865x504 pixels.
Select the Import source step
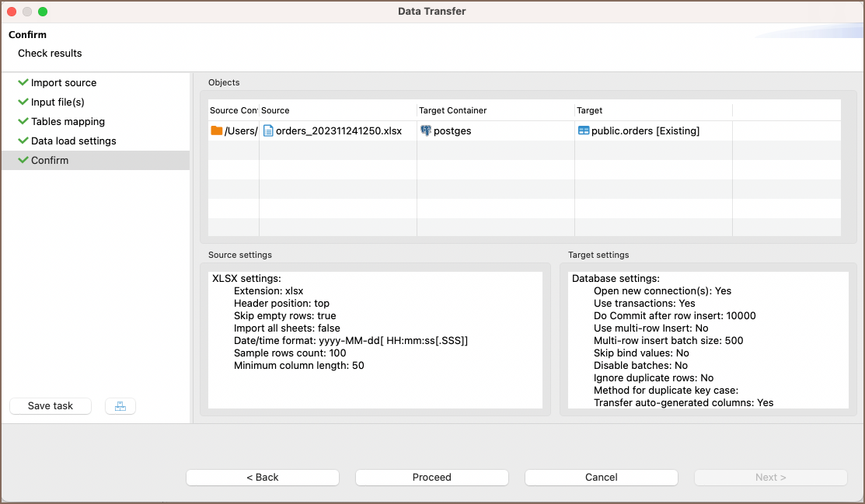64,82
